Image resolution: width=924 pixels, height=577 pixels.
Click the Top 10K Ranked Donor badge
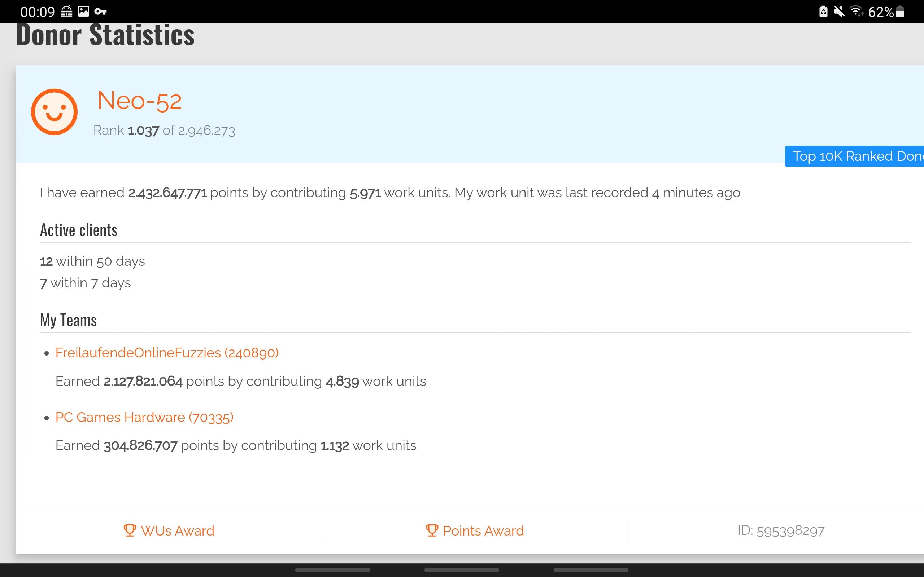[x=854, y=156]
